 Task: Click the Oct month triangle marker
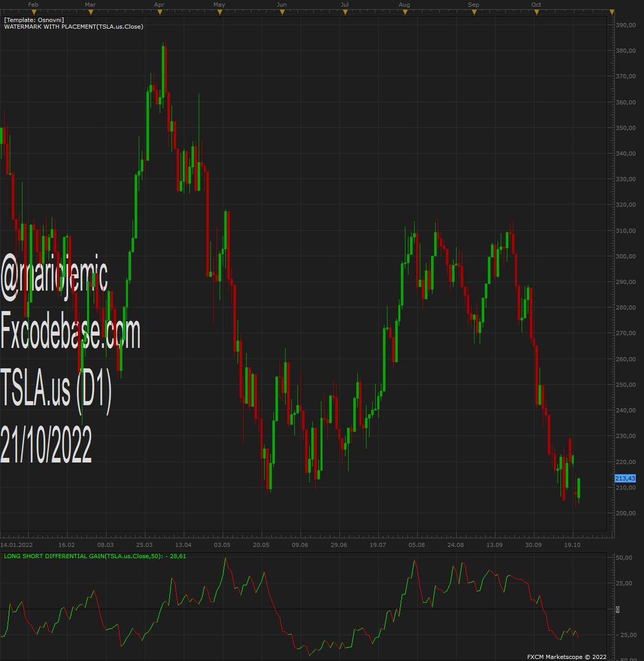coord(536,12)
